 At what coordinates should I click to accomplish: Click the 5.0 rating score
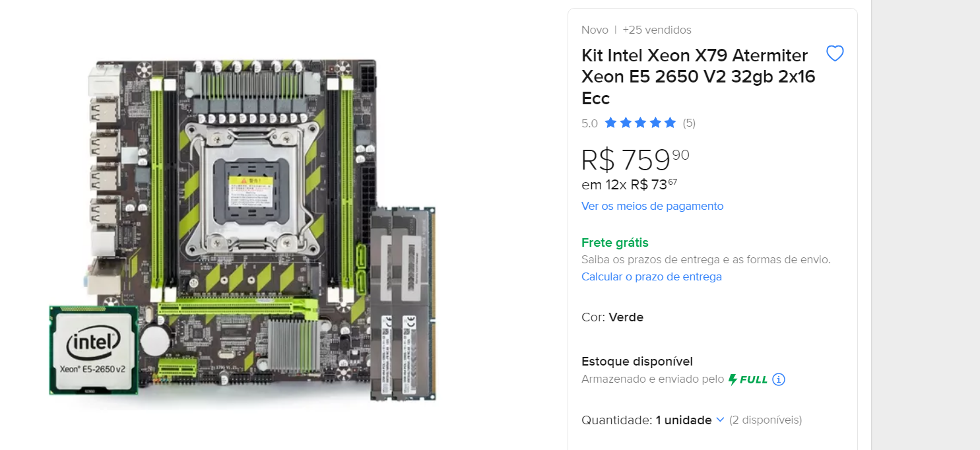pyautogui.click(x=589, y=123)
